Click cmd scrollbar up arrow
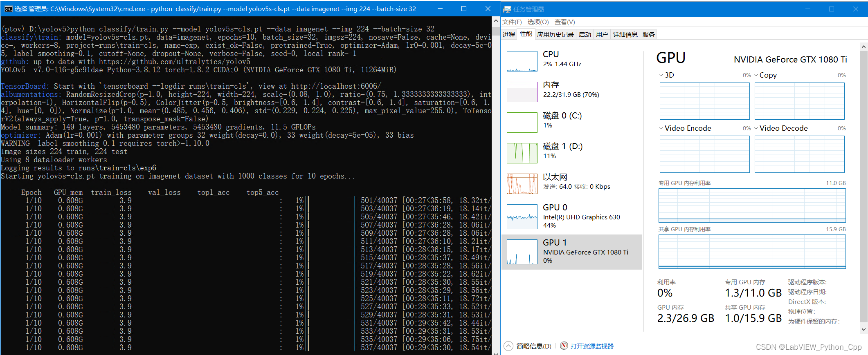The image size is (868, 355). pos(496,21)
